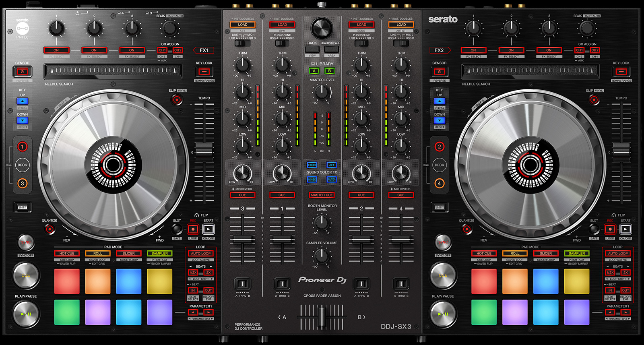This screenshot has width=644, height=345.
Task: Hit the left deck CUE round button
Action: [x=26, y=275]
